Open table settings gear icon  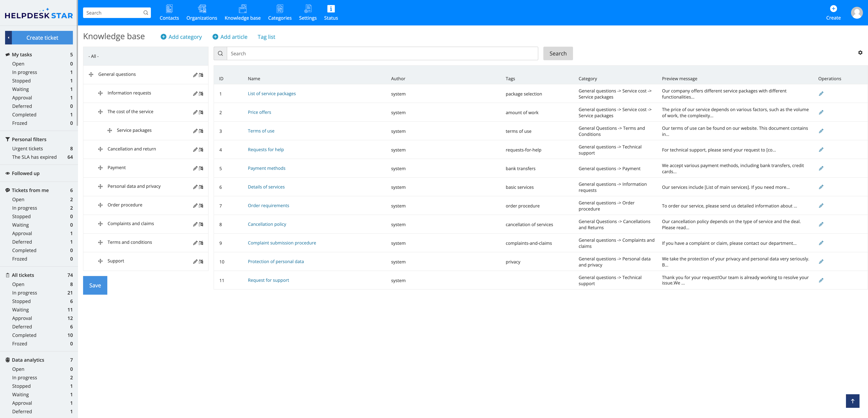coord(860,53)
